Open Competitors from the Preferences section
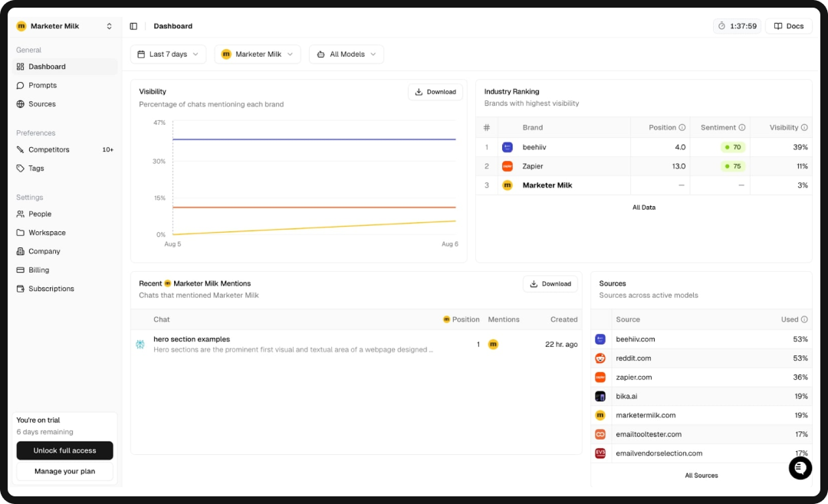828x504 pixels. [x=48, y=149]
